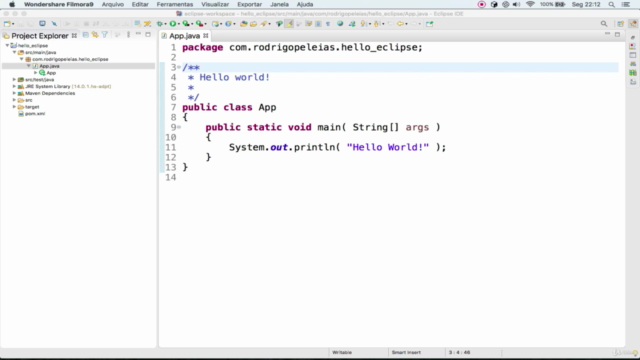
Task: Click the yellow Back navigation arrow
Action: click(x=400, y=24)
